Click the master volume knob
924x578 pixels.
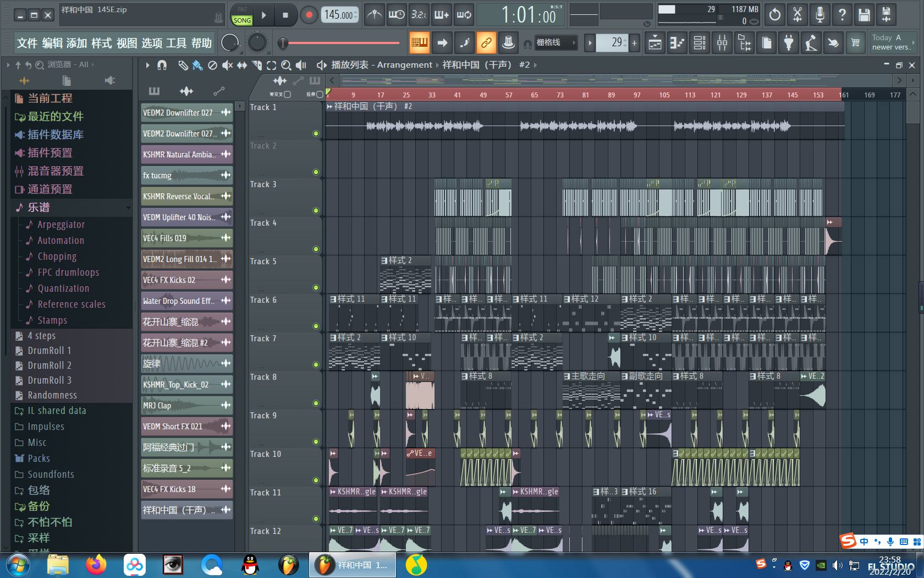point(230,42)
